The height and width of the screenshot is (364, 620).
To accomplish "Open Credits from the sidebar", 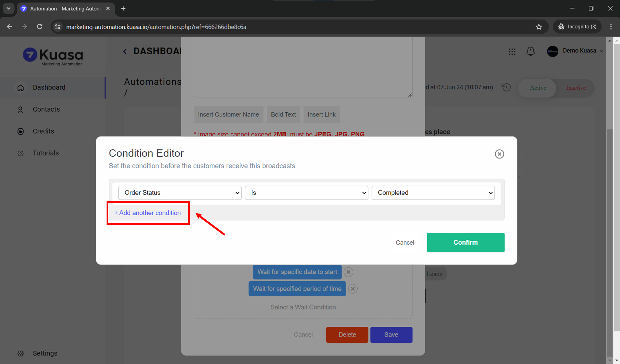I will [x=43, y=131].
